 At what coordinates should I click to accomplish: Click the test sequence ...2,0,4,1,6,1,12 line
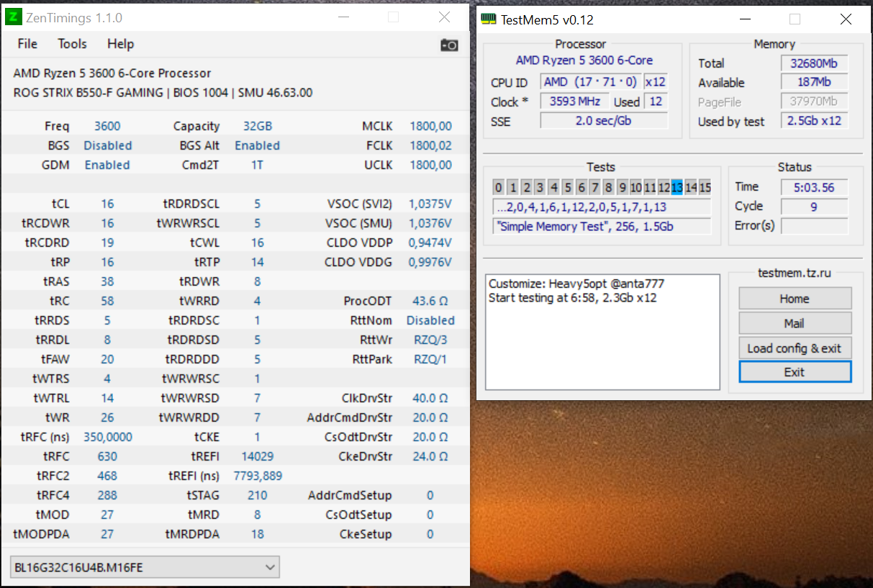[602, 207]
